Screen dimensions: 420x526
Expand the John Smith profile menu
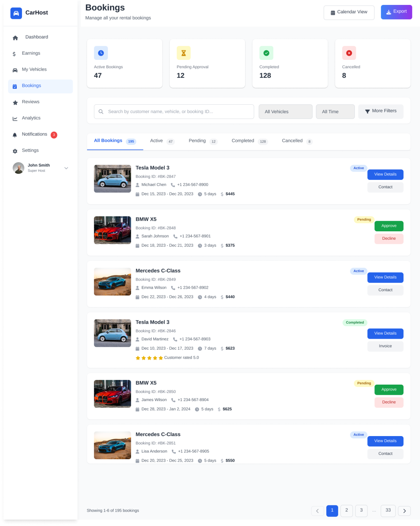coord(66,168)
